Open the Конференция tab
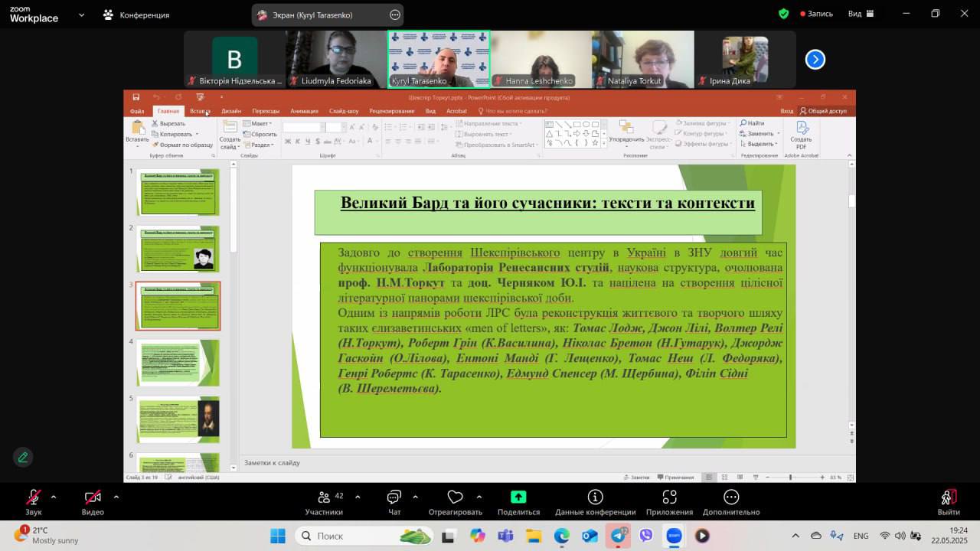Screen dimensions: 980x551 click(136, 15)
